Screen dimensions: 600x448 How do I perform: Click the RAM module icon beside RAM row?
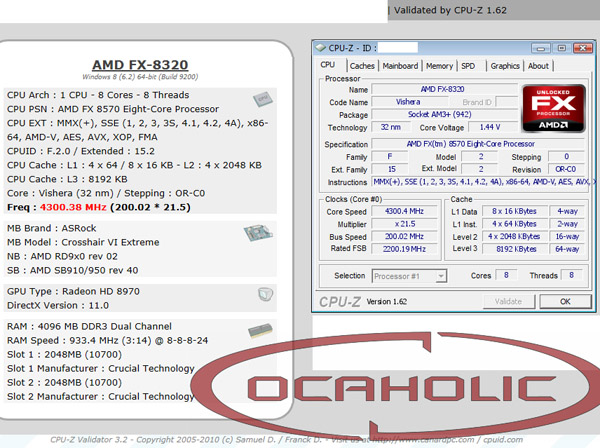click(x=260, y=331)
